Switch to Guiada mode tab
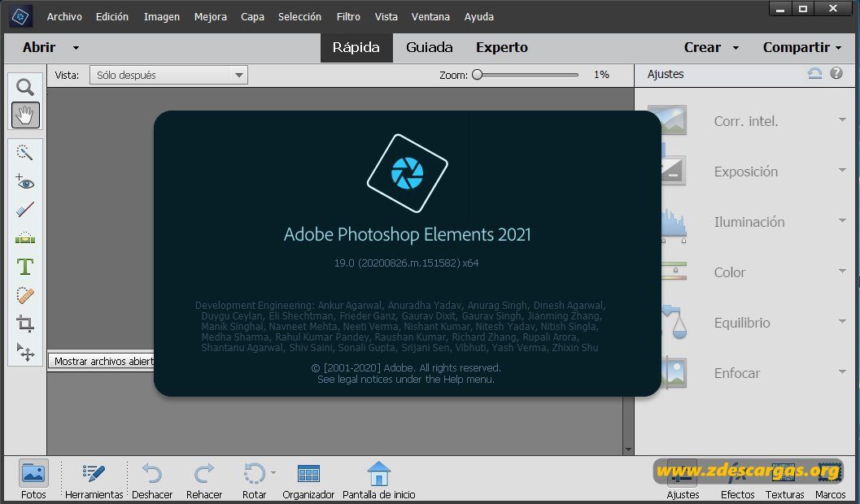Image resolution: width=860 pixels, height=504 pixels. tap(430, 48)
